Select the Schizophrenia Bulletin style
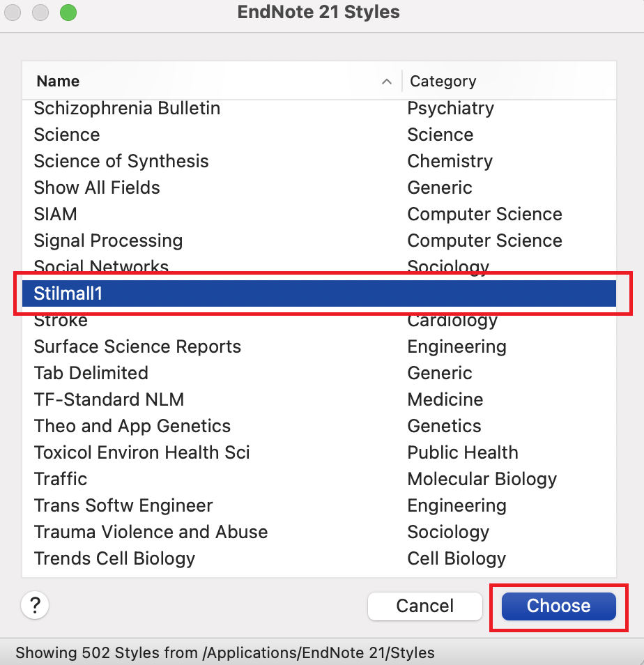 click(127, 108)
